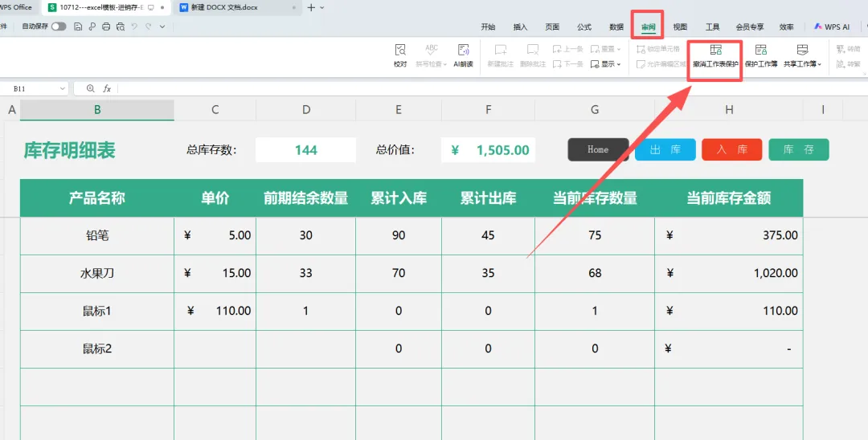The height and width of the screenshot is (440, 868).
Task: Switch to the 数据 ribbon tab
Action: coord(616,26)
